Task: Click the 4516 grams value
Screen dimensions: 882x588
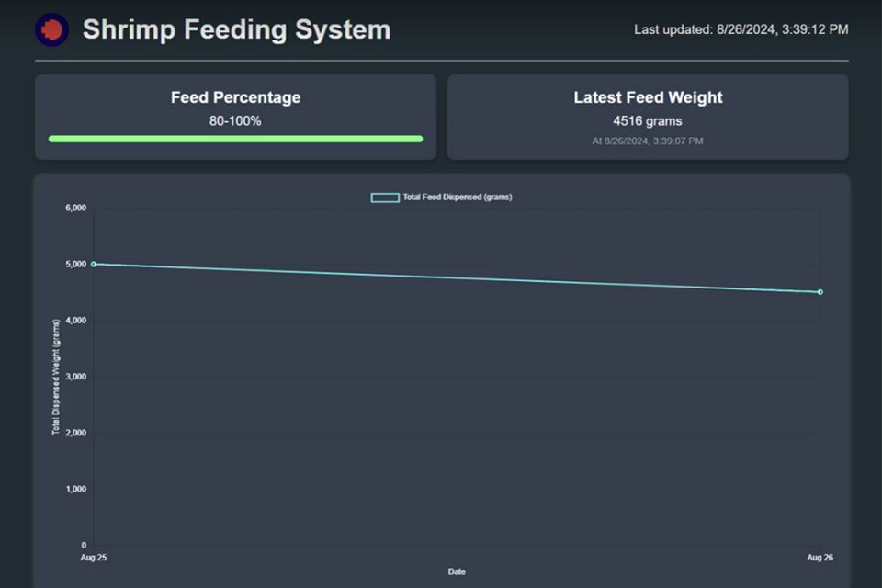Action: (647, 120)
